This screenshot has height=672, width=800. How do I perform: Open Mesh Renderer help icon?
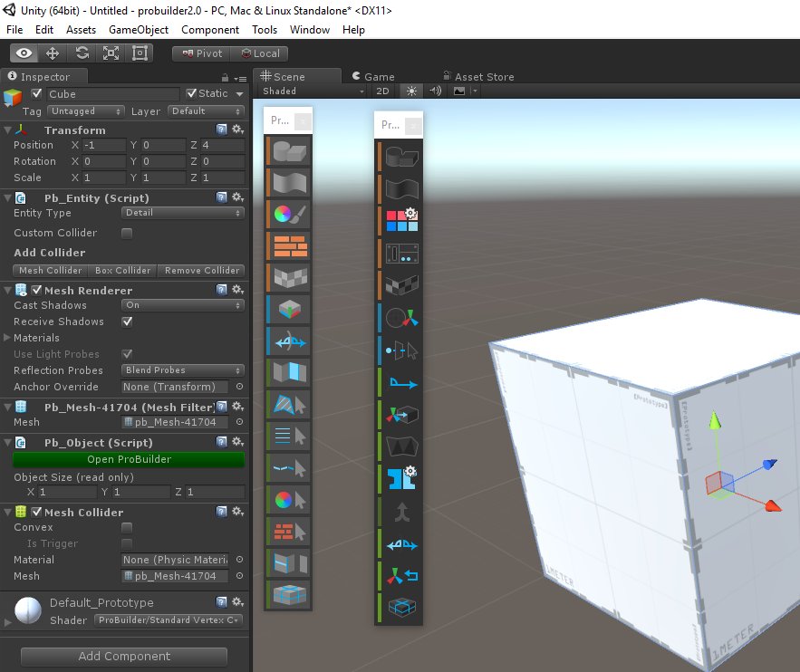point(221,290)
